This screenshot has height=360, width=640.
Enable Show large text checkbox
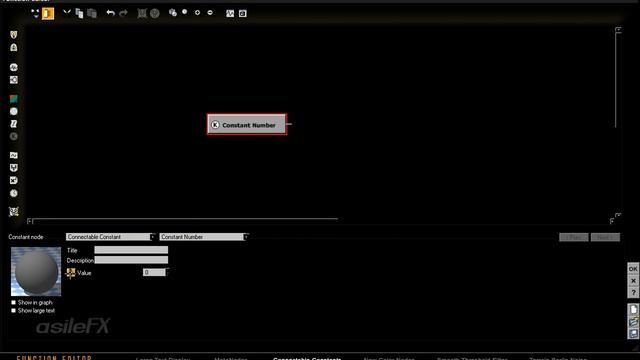click(13, 311)
